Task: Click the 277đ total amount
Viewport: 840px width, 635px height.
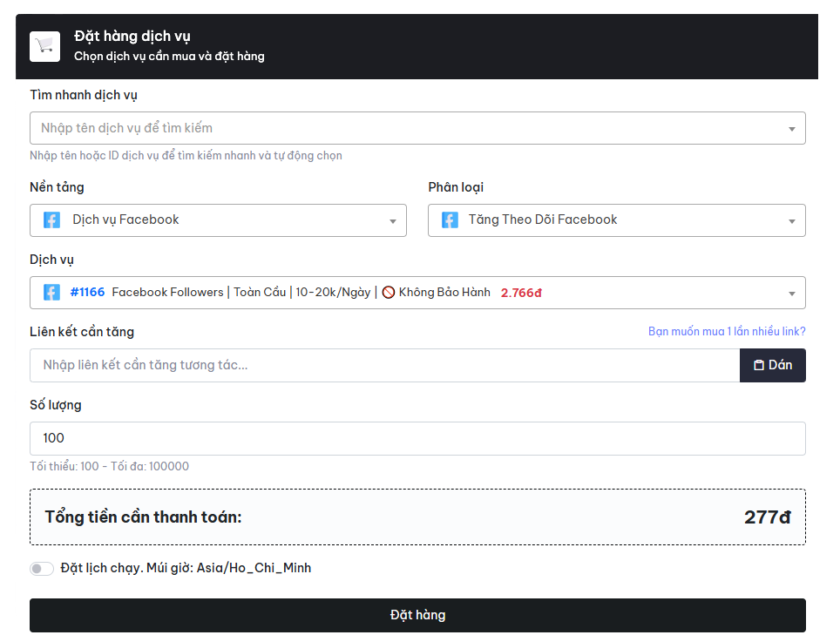Action: tap(767, 517)
